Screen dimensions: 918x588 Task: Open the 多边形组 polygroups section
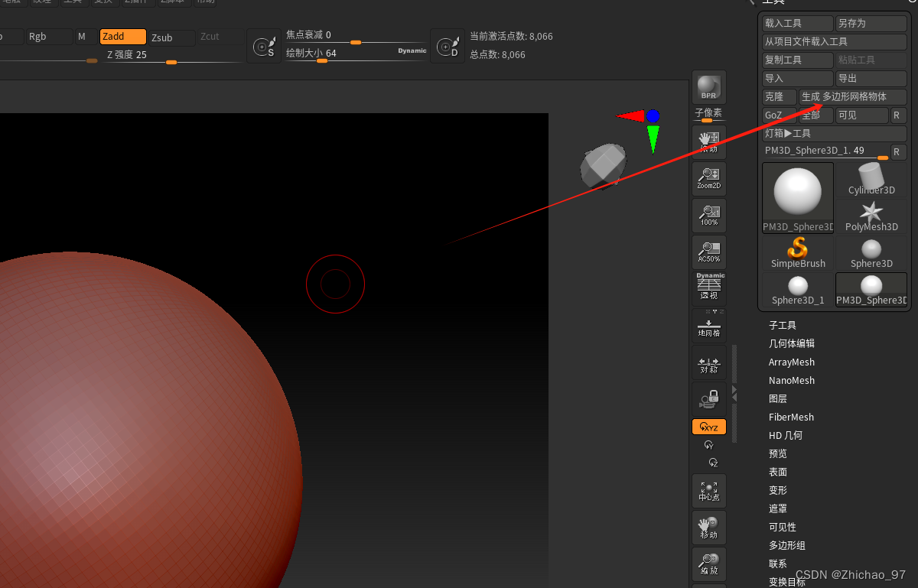coord(787,545)
